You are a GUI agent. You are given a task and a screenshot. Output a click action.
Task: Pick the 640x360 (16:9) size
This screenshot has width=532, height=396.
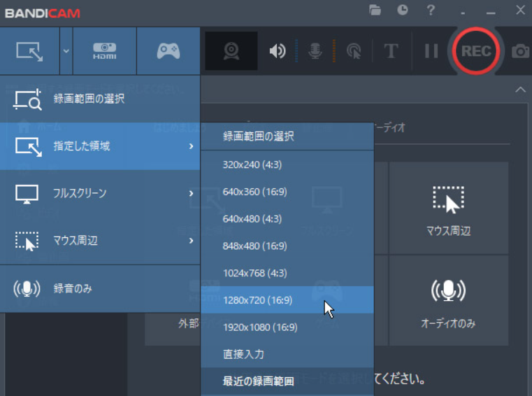coord(287,192)
